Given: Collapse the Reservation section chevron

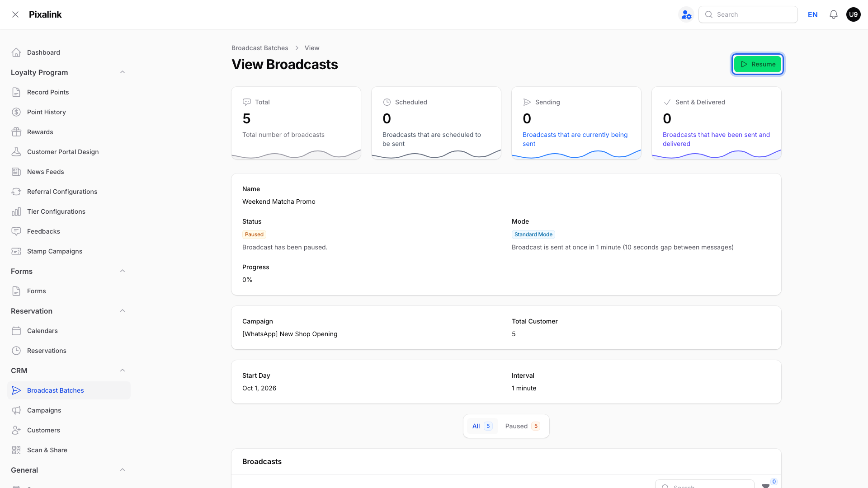Looking at the screenshot, I should click(123, 311).
